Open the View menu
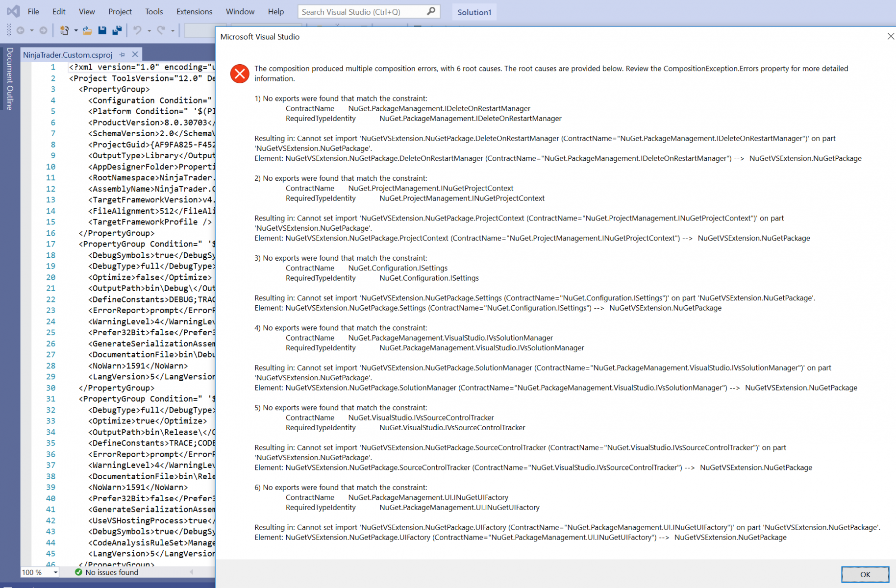 (x=87, y=11)
